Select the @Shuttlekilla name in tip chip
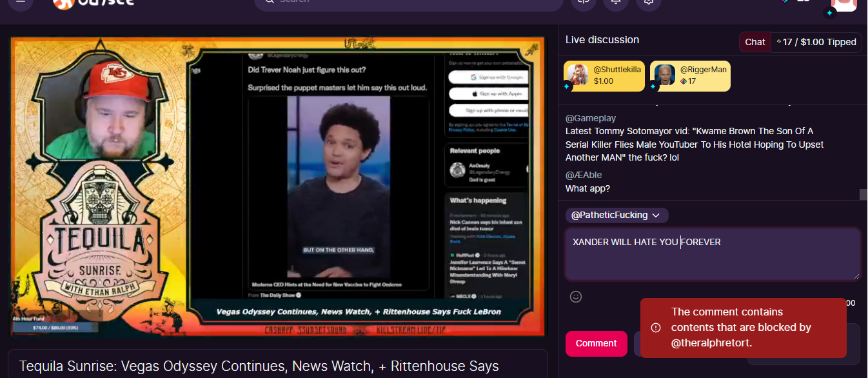Viewport: 868px width, 378px height. pyautogui.click(x=617, y=69)
